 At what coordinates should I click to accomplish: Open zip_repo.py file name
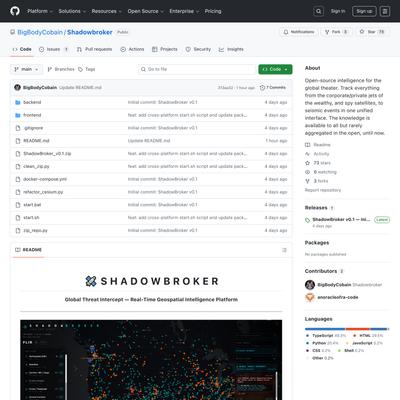coord(35,231)
